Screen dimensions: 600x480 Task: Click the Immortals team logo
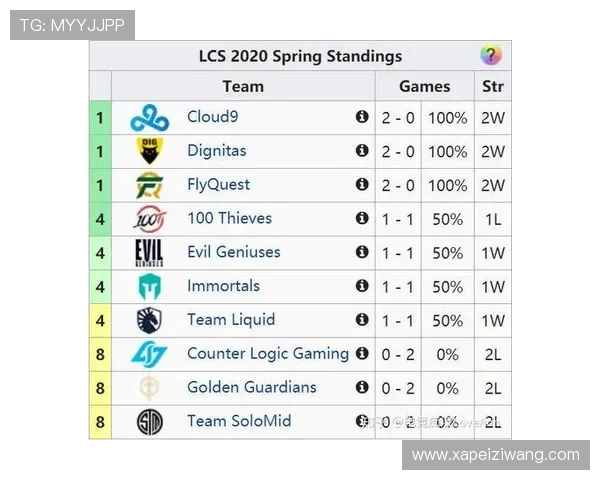pos(149,287)
